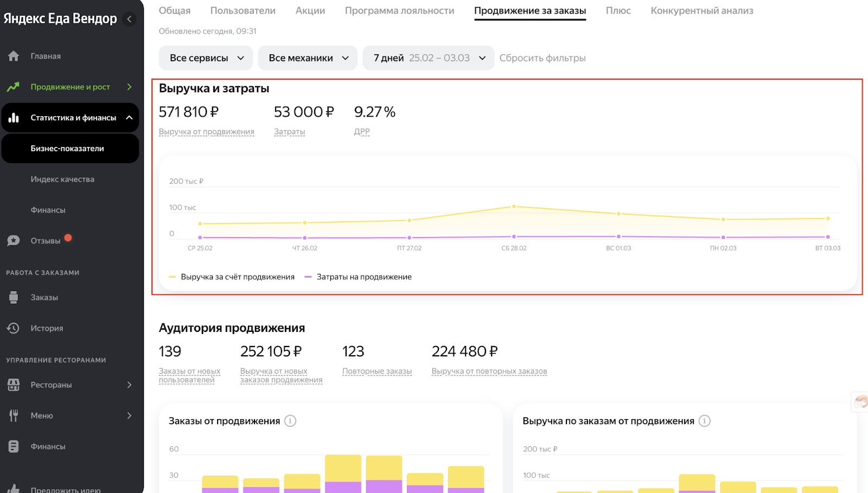Click the Статистика и финансы bar chart icon

point(14,118)
